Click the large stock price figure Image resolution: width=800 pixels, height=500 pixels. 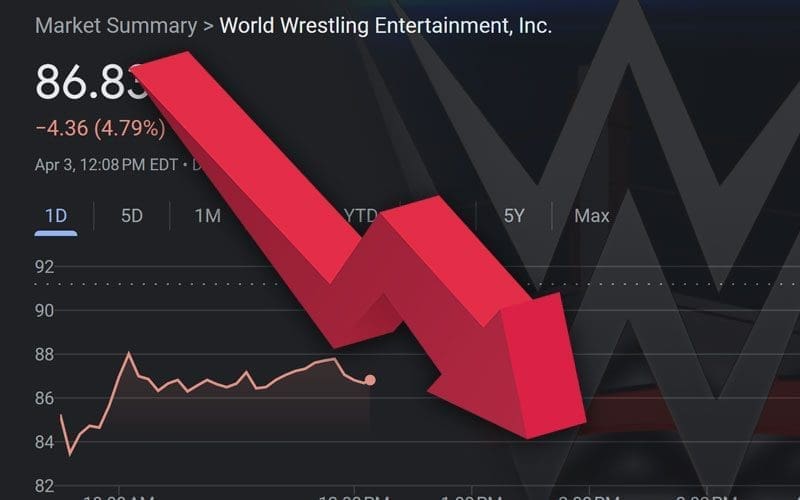pyautogui.click(x=90, y=83)
